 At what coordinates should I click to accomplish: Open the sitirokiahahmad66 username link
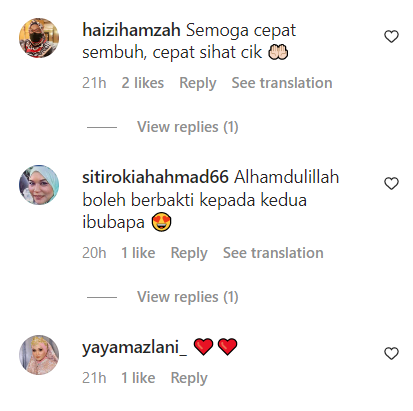pos(155,177)
